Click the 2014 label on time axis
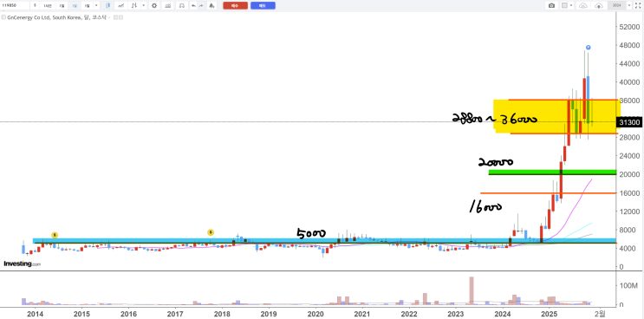Image resolution: width=644 pixels, height=319 pixels. click(35, 314)
